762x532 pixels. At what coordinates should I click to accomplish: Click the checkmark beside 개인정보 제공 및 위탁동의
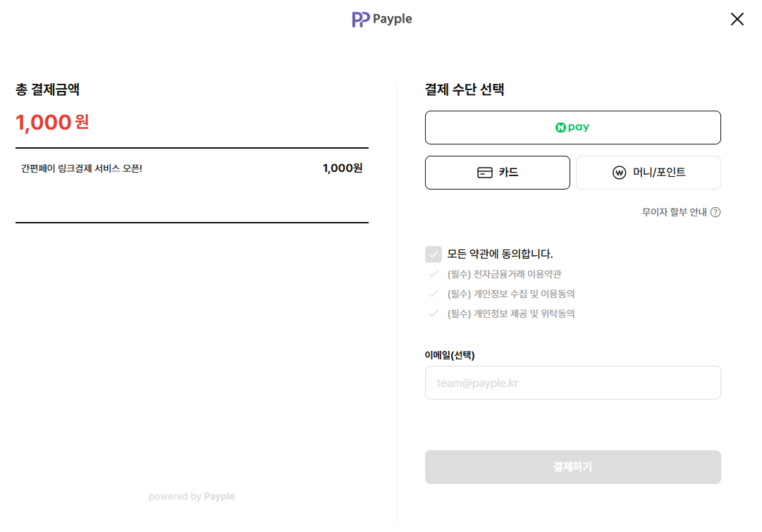click(x=433, y=313)
